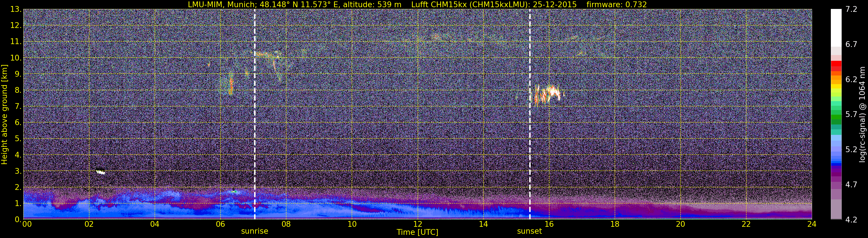
Task: Click the time axis tick label "04"
Action: point(155,224)
